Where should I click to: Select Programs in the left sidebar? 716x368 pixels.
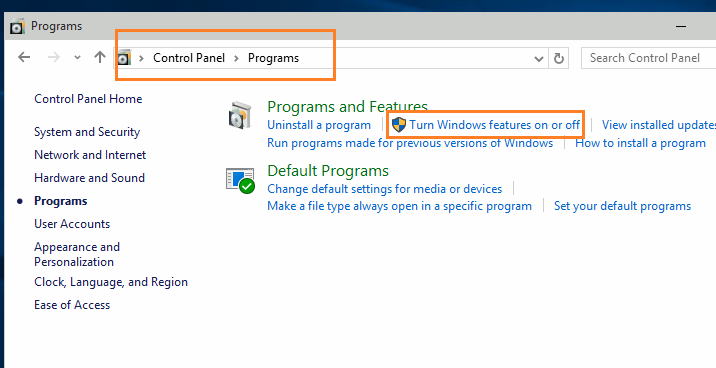(x=61, y=201)
